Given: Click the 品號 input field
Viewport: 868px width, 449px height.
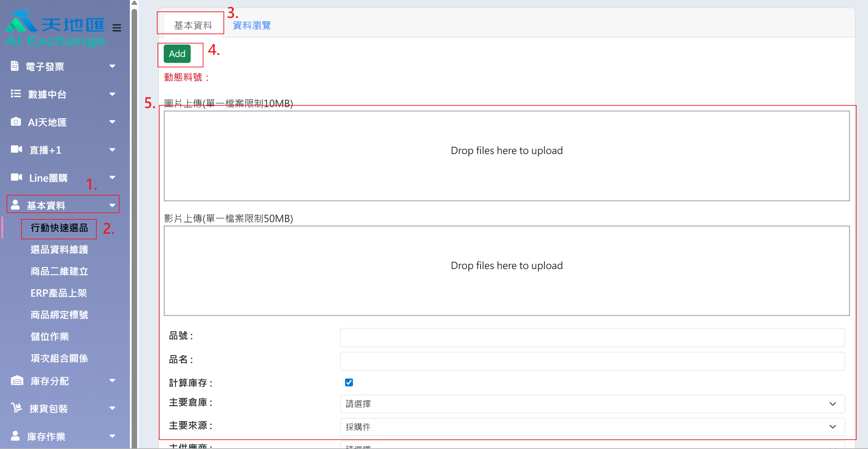Looking at the screenshot, I should click(x=592, y=337).
